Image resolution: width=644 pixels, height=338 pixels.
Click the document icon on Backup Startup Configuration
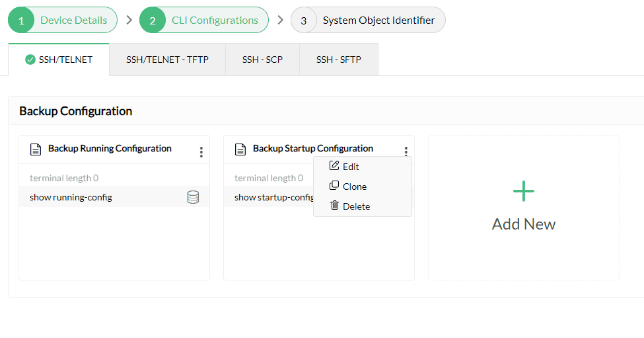(x=240, y=149)
